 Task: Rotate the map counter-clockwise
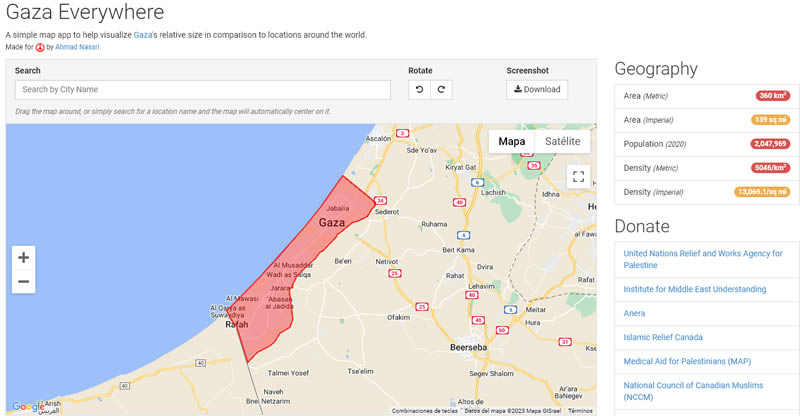click(419, 90)
